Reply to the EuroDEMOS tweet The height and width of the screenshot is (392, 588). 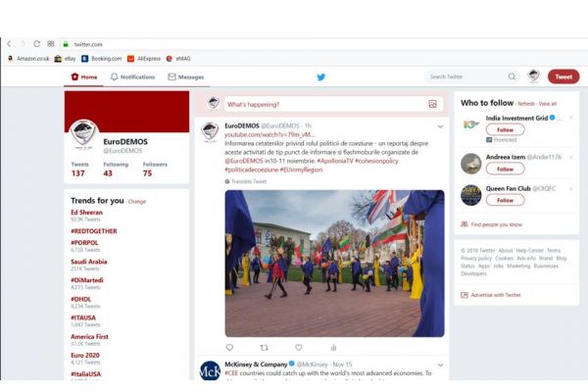230,348
